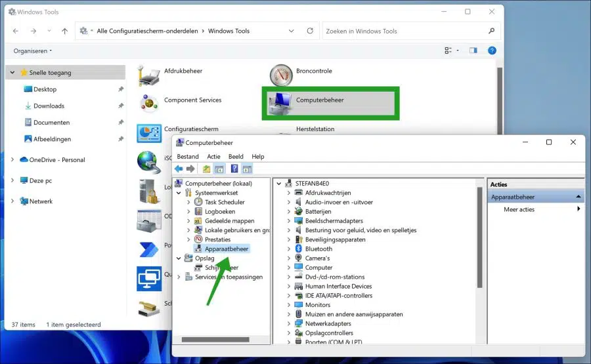This screenshot has height=364, width=591.
Task: Click Alle Configuratiescherm-onderdelen breadcrumb
Action: (147, 31)
